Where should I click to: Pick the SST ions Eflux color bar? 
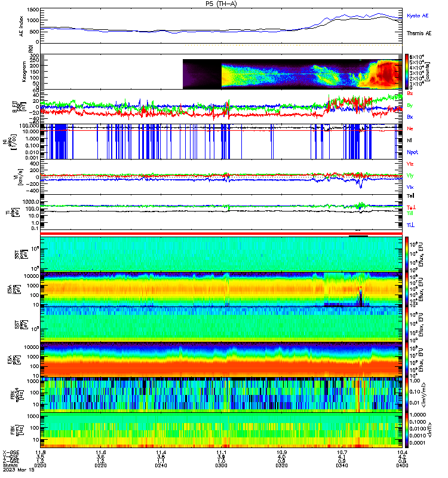407,253
